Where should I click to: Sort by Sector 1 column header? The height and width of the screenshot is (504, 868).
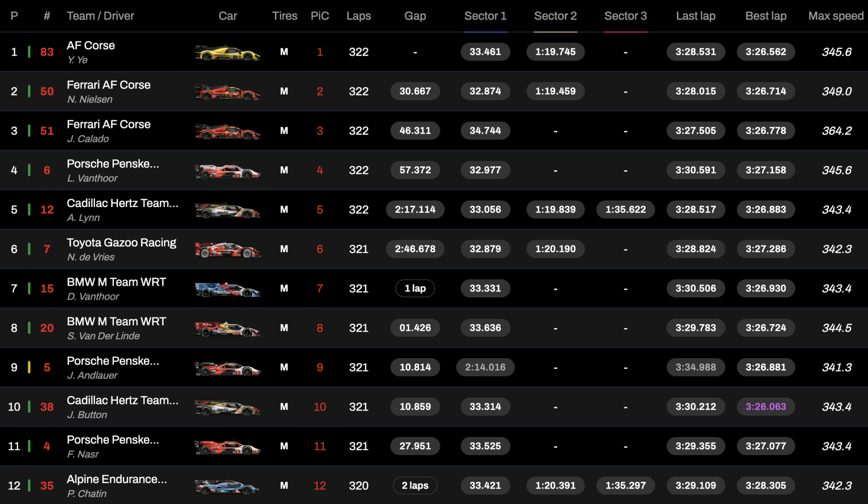click(485, 16)
